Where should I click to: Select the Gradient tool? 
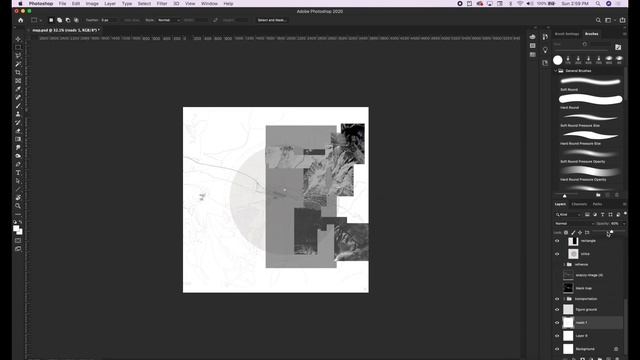pyautogui.click(x=18, y=139)
